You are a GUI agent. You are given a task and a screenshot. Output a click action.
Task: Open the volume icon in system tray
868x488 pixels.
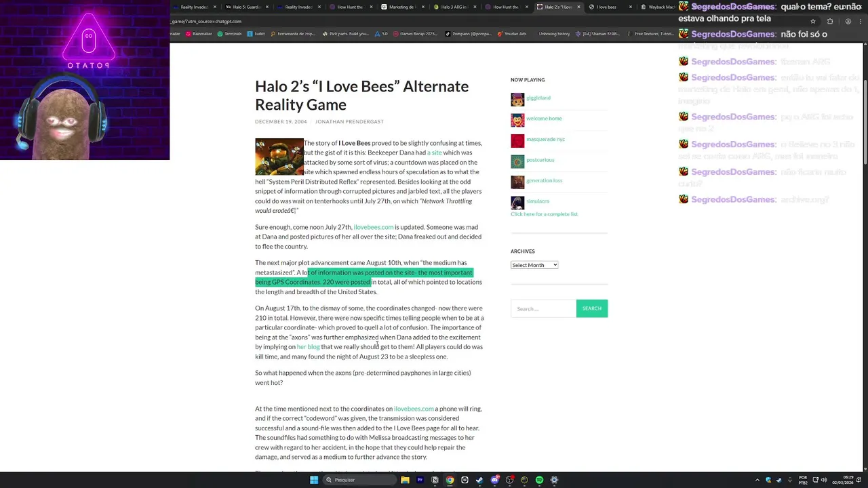pyautogui.click(x=824, y=480)
